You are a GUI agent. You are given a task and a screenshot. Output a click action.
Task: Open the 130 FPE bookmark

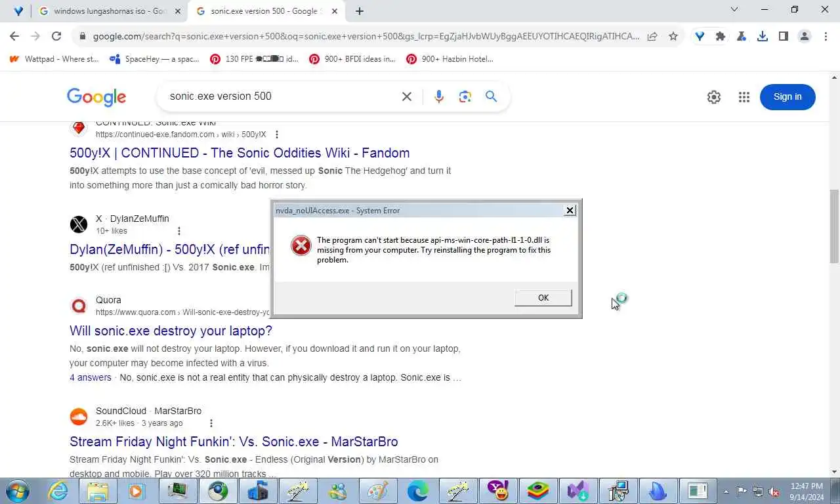pos(255,59)
